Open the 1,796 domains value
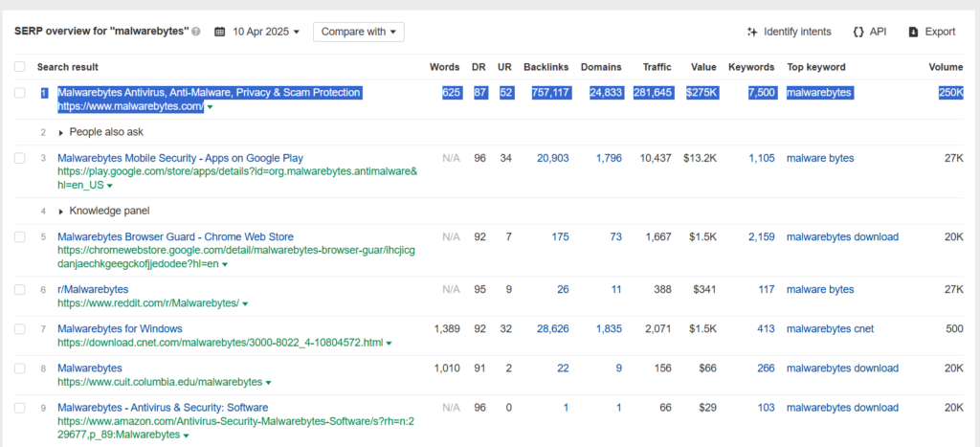Viewport: 980px width, 447px height. [609, 158]
